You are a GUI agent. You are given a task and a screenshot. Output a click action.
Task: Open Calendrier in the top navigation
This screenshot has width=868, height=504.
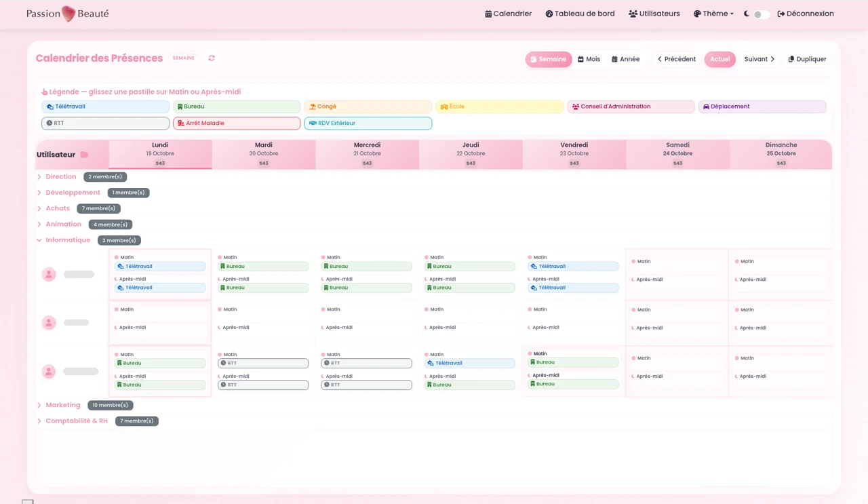[x=509, y=14]
